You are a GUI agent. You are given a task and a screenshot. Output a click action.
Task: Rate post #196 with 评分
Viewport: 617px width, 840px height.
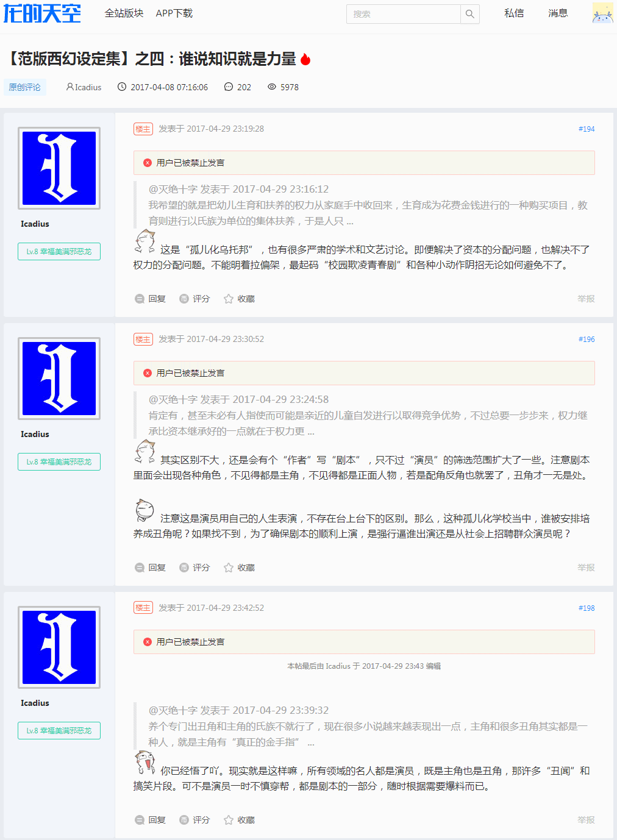(x=194, y=568)
